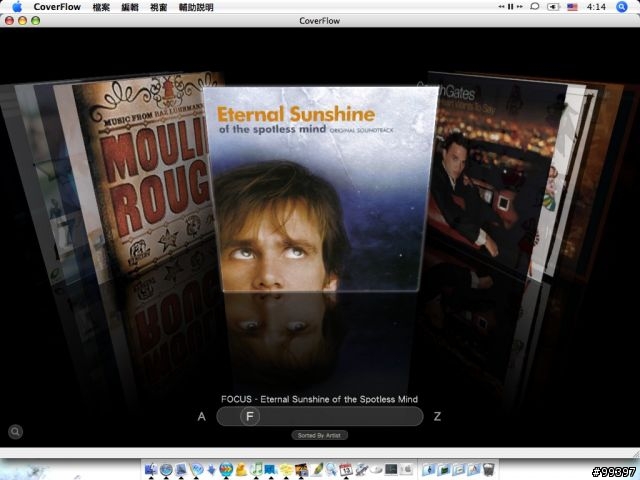The image size is (640, 480).
Task: Open the dark monitor Dock icon
Action: click(391, 469)
